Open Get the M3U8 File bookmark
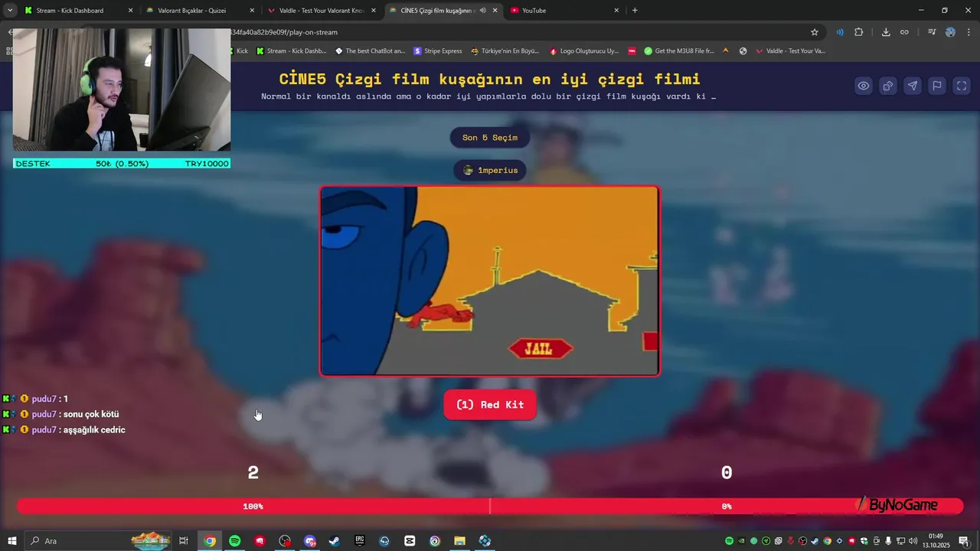Screen dimensions: 980x551 point(679,51)
